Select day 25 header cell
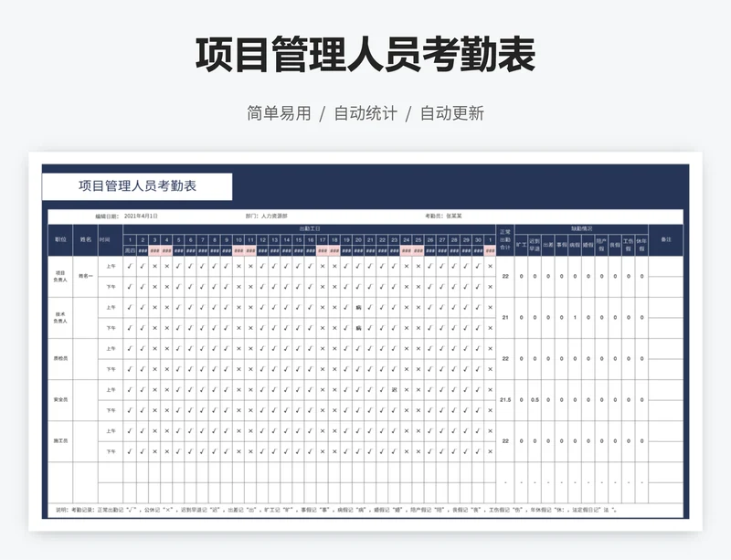 tap(418, 239)
